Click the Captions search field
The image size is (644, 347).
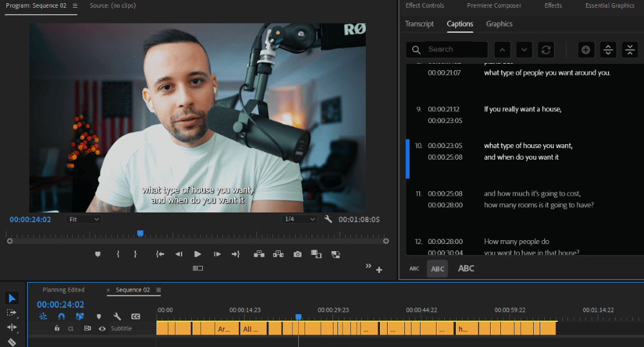click(447, 50)
